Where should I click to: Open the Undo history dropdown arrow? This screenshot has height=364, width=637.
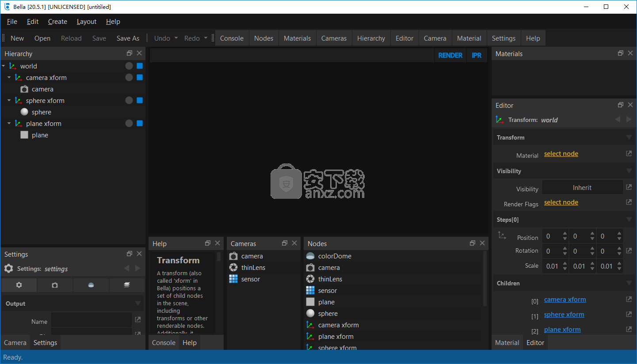tap(175, 38)
